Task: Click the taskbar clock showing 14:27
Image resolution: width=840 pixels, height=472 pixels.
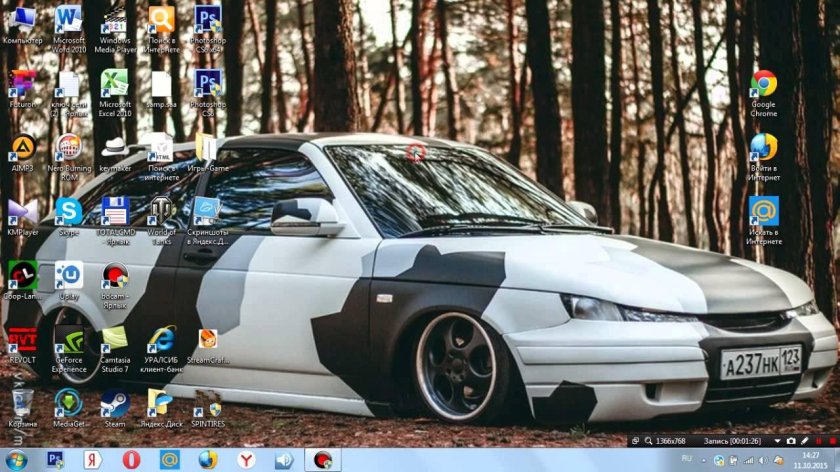Action: pos(811,460)
